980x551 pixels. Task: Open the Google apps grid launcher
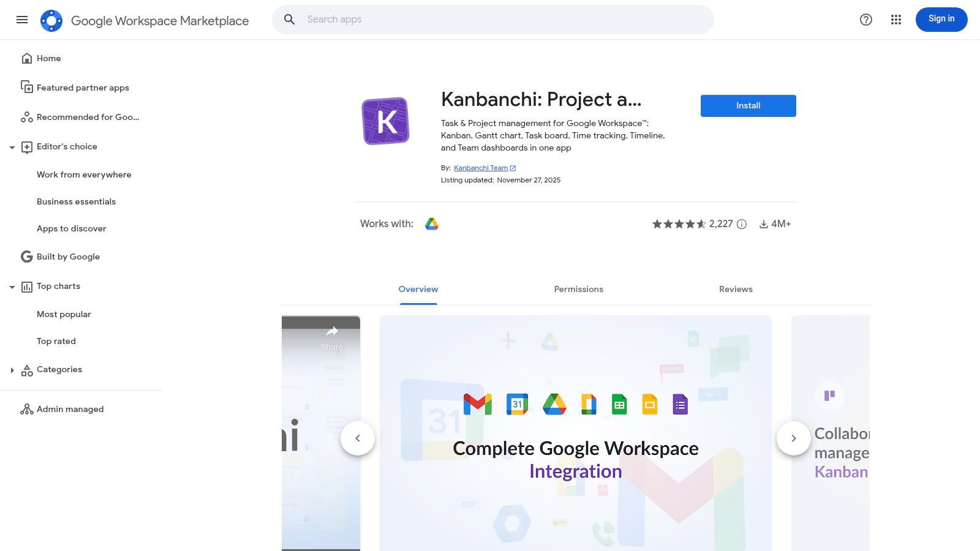click(895, 20)
